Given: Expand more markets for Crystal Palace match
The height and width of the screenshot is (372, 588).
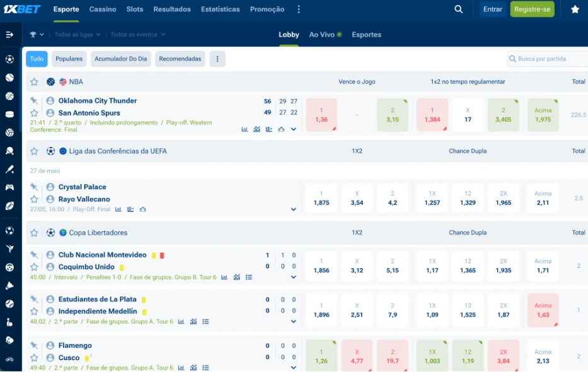Looking at the screenshot, I should point(294,209).
